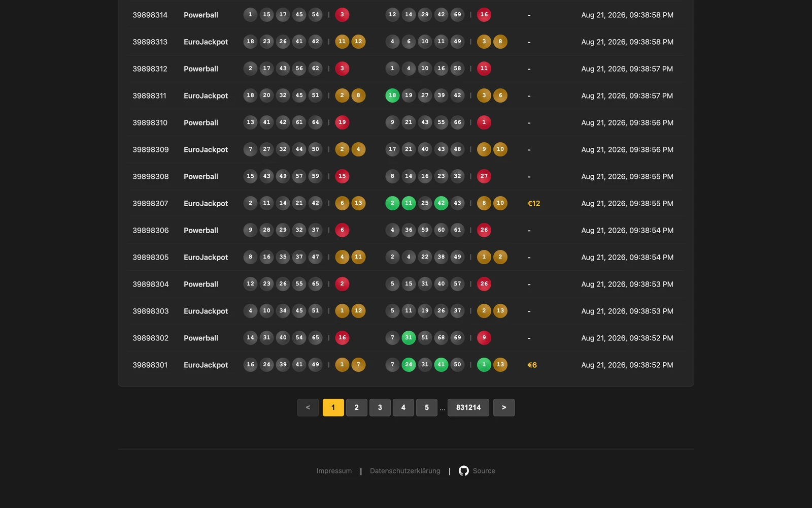Jump to page 5
The height and width of the screenshot is (508, 812).
427,407
